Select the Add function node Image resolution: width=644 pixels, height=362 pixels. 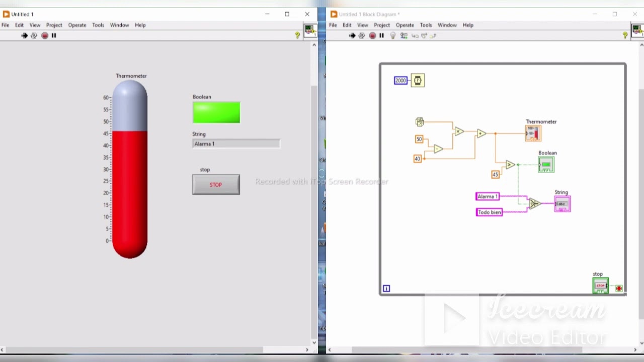pos(481,133)
